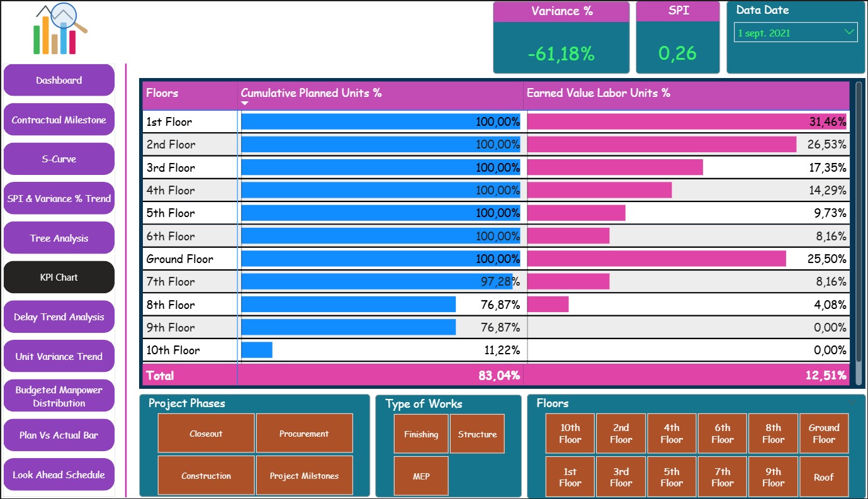The width and height of the screenshot is (868, 499).
Task: Filter by MEP type of works
Action: point(421,476)
